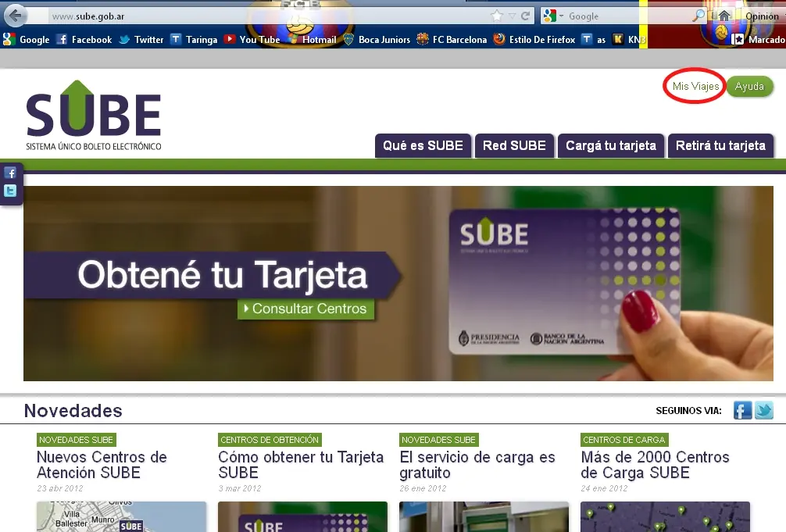Open the map thumbnail under Nuevos Centros

point(121,516)
